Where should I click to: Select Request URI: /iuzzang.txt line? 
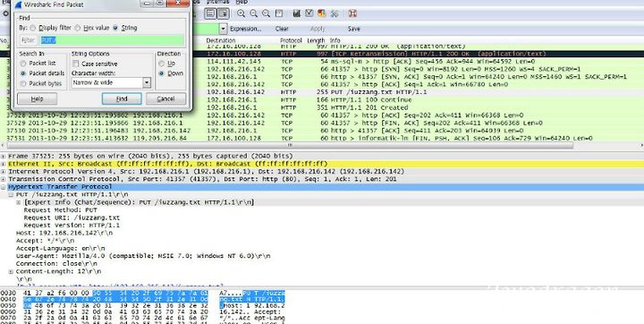point(72,217)
